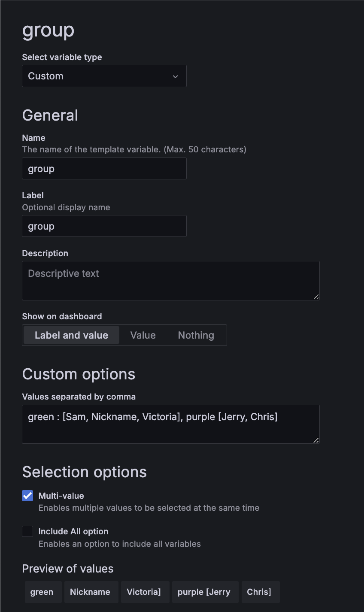Image resolution: width=364 pixels, height=612 pixels.
Task: Click the Values separated by comma label
Action: (79, 397)
